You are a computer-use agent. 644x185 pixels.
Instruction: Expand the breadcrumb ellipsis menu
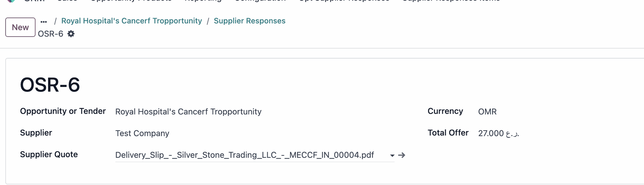tap(44, 22)
